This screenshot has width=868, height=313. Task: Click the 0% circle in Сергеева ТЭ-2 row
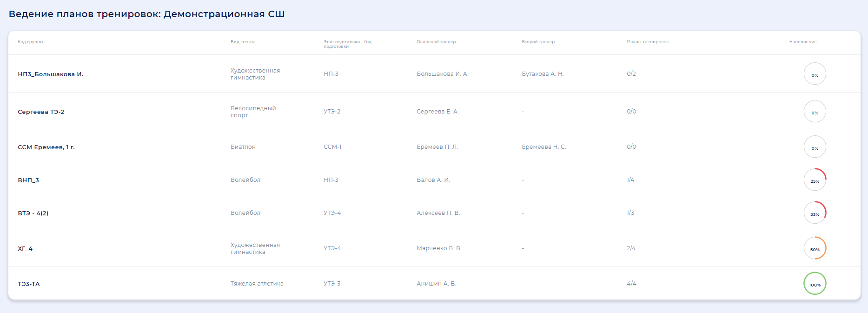click(815, 111)
